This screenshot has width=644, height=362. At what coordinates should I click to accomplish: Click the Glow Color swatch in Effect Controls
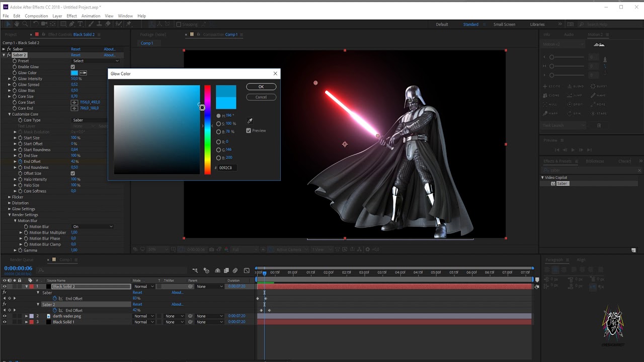[x=75, y=73]
